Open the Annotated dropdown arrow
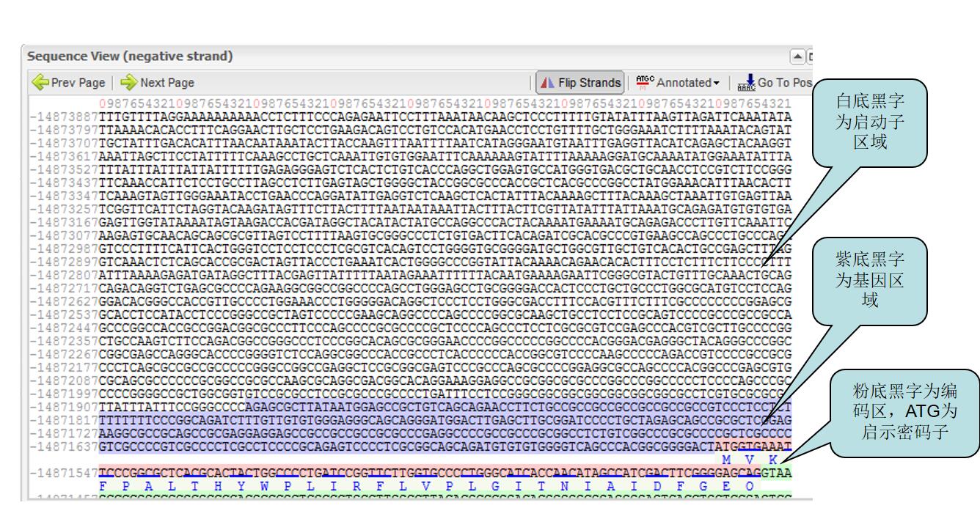980x519 pixels. point(714,83)
